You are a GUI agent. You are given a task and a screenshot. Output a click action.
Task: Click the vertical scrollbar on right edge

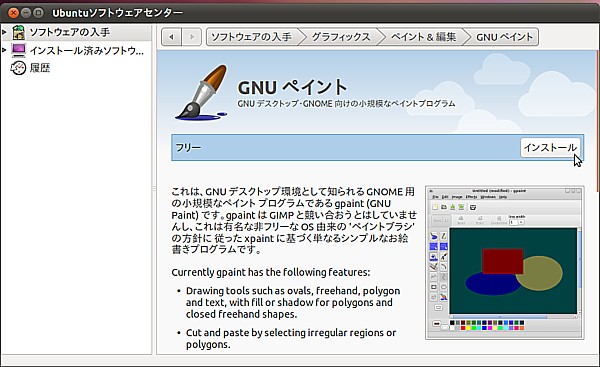(x=598, y=121)
